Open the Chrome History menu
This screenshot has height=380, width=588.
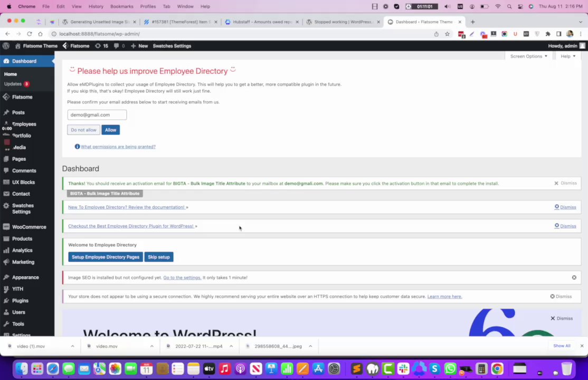(96, 6)
